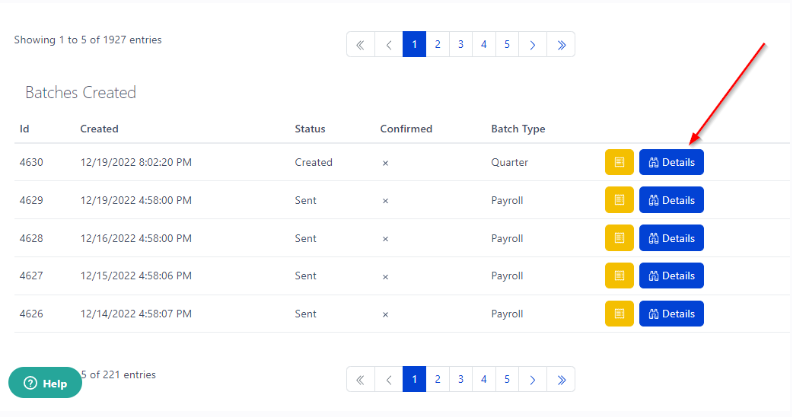Select page 4 in bottom pagination
The image size is (792, 417).
point(484,379)
